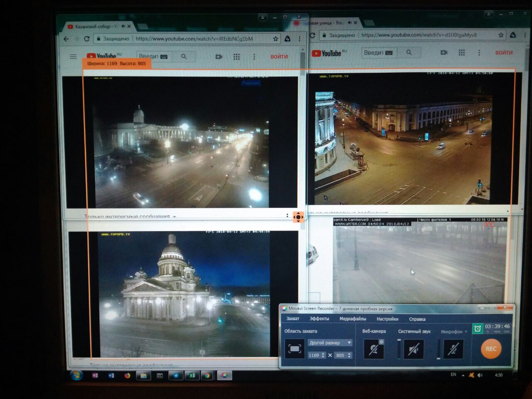
Task: Open the YouTube hamburger menu in left window
Action: (73, 57)
